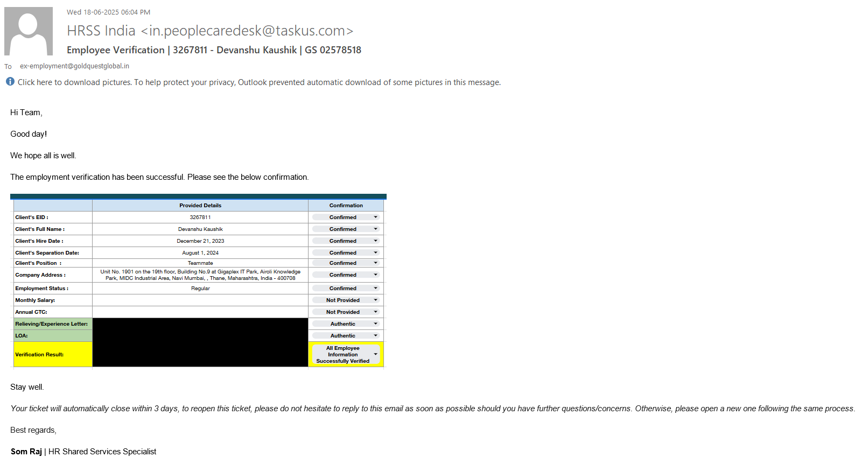Open Confirmed dropdown for Company Address
The height and width of the screenshot is (464, 868).
pyautogui.click(x=346, y=275)
